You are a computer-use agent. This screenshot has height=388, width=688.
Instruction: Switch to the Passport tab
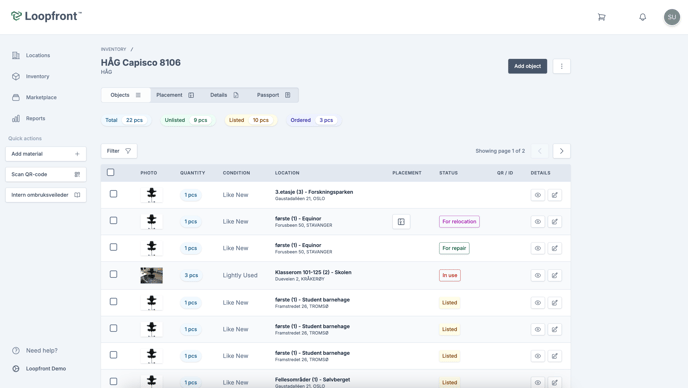click(273, 95)
